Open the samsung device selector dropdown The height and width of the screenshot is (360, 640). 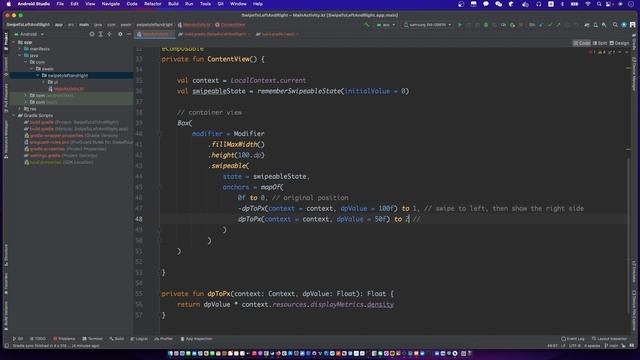click(427, 25)
